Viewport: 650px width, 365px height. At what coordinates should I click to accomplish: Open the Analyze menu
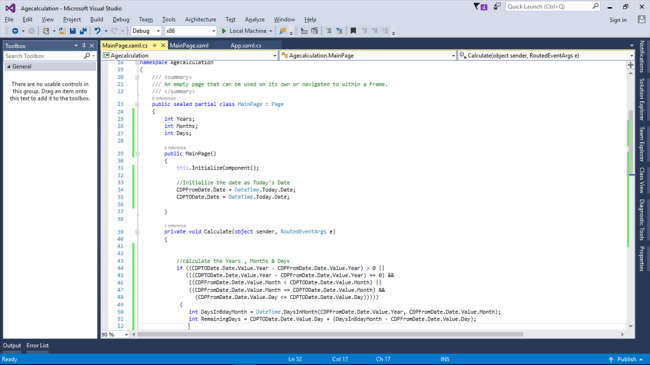coord(255,19)
